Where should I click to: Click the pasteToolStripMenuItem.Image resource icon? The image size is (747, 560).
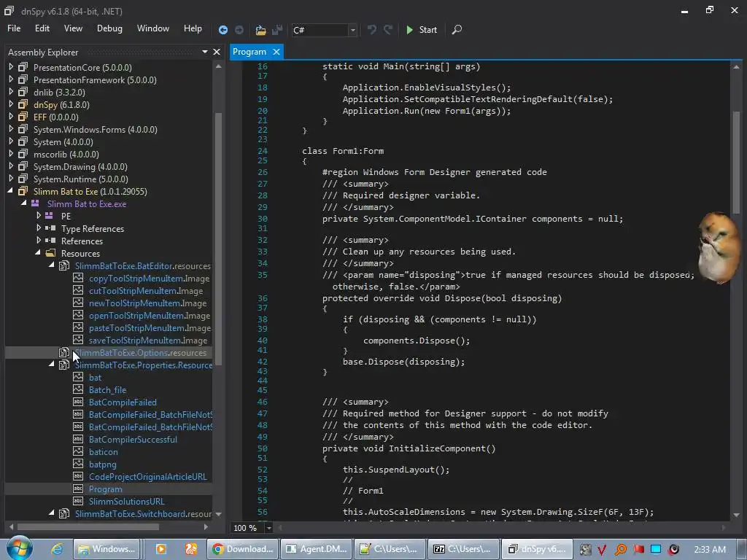pyautogui.click(x=78, y=327)
